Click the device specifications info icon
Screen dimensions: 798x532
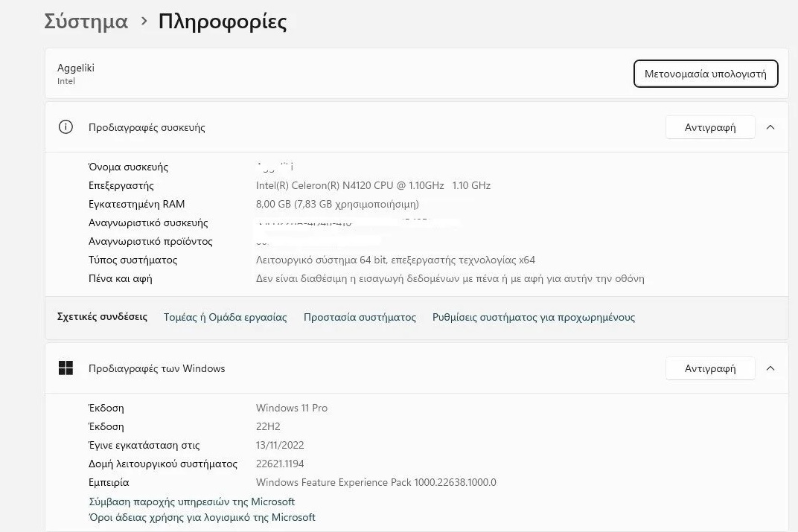pyautogui.click(x=66, y=127)
